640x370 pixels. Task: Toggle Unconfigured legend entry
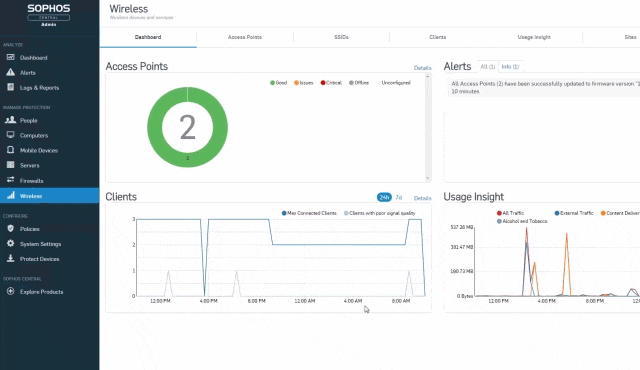pyautogui.click(x=393, y=83)
